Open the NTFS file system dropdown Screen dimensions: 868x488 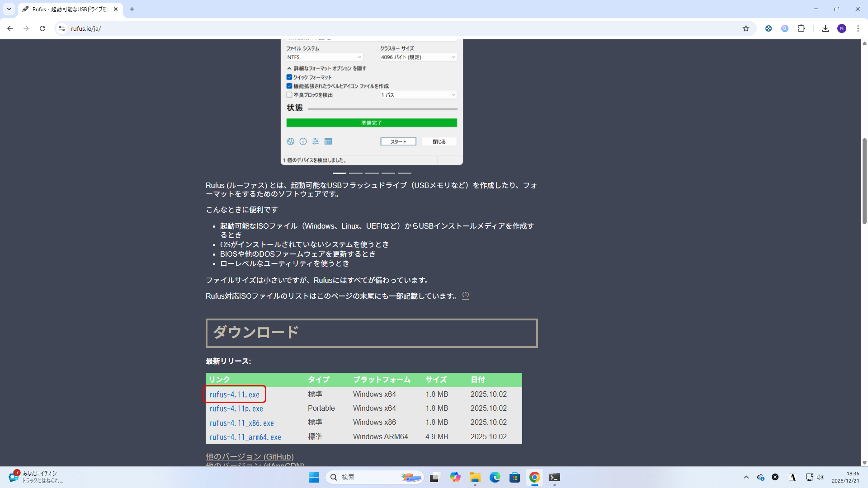tap(324, 57)
